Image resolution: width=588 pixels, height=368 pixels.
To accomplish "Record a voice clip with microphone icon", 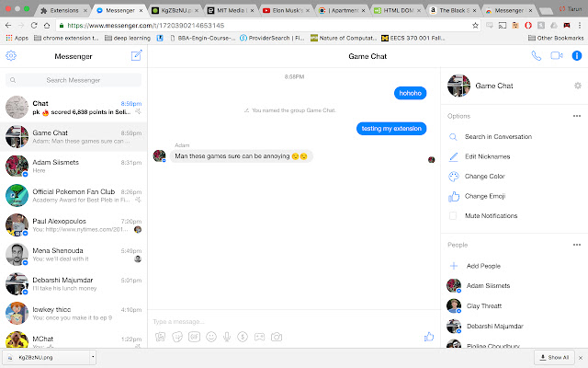I will point(227,337).
